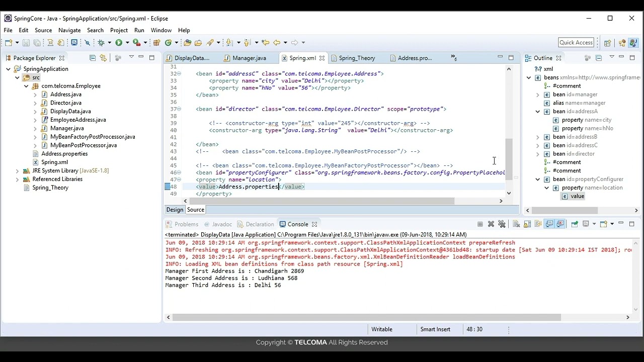This screenshot has width=644, height=362.
Task: Click the Previous Annotation icon
Action: pos(247,43)
